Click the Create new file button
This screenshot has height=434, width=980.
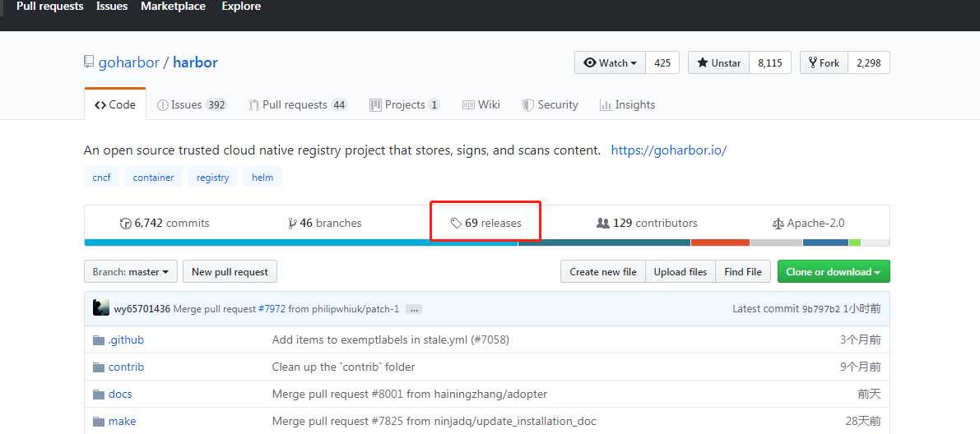[x=603, y=271]
